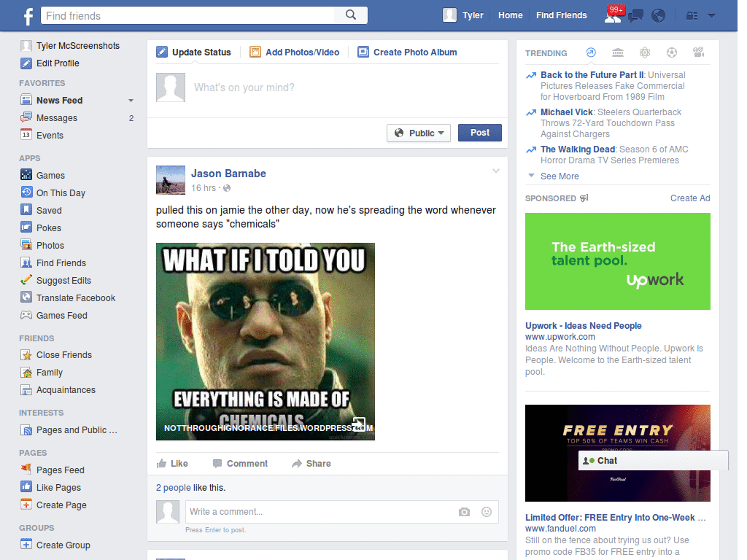Click the Photos icon in sidebar
747x560 pixels.
[26, 245]
